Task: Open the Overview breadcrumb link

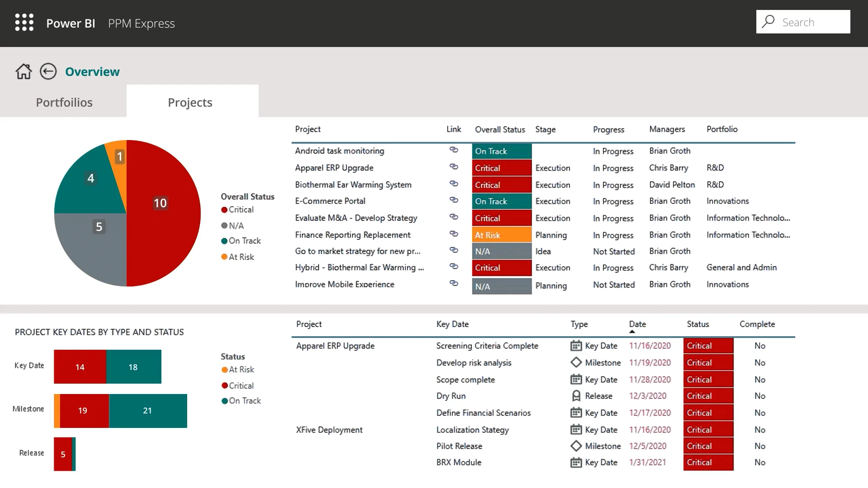Action: pyautogui.click(x=92, y=71)
